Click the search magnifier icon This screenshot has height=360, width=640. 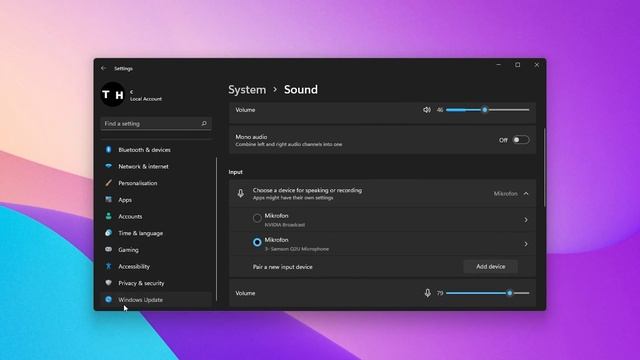[x=204, y=123]
